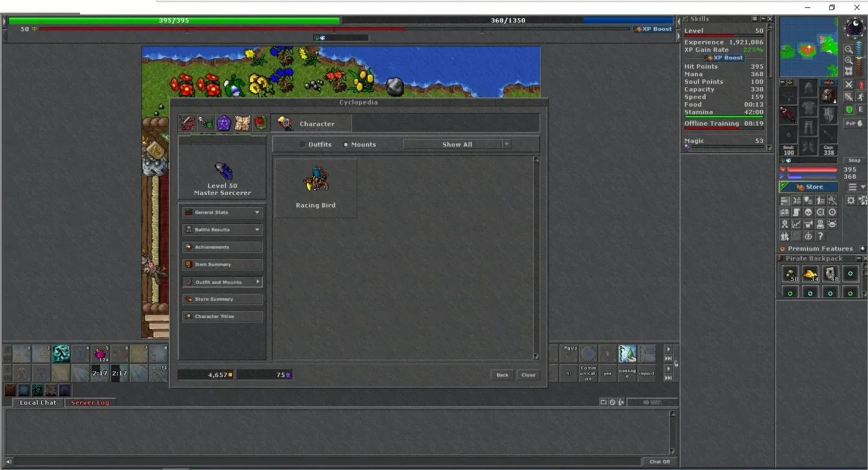Viewport: 868px width, 470px height.
Task: Toggle the Chat Off button
Action: click(x=659, y=461)
